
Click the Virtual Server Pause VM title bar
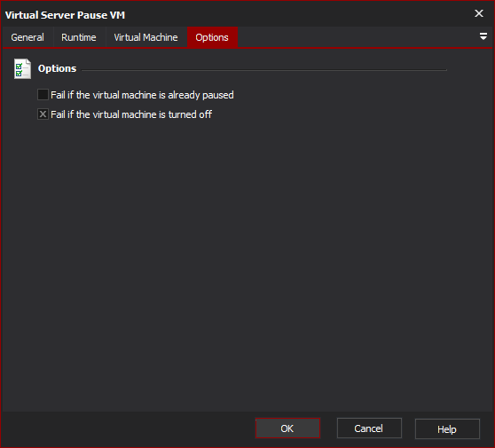coord(237,14)
